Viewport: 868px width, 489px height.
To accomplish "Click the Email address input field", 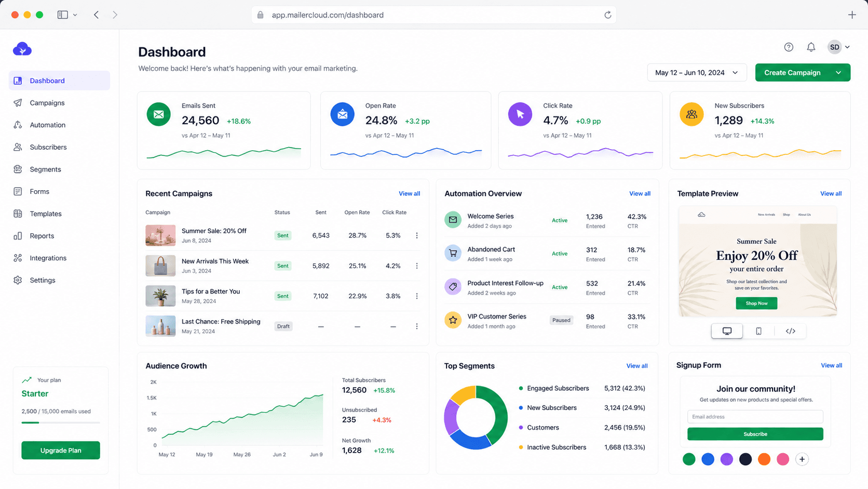I will click(755, 417).
